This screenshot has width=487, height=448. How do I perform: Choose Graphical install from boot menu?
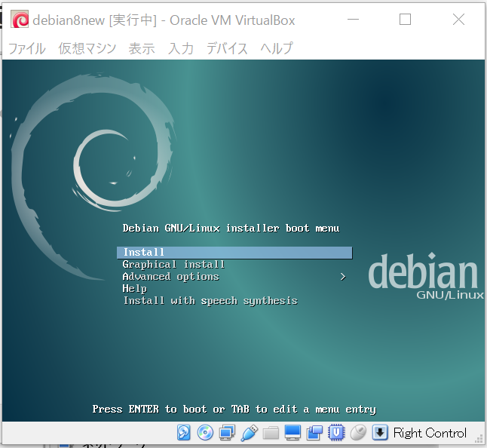[x=173, y=265]
